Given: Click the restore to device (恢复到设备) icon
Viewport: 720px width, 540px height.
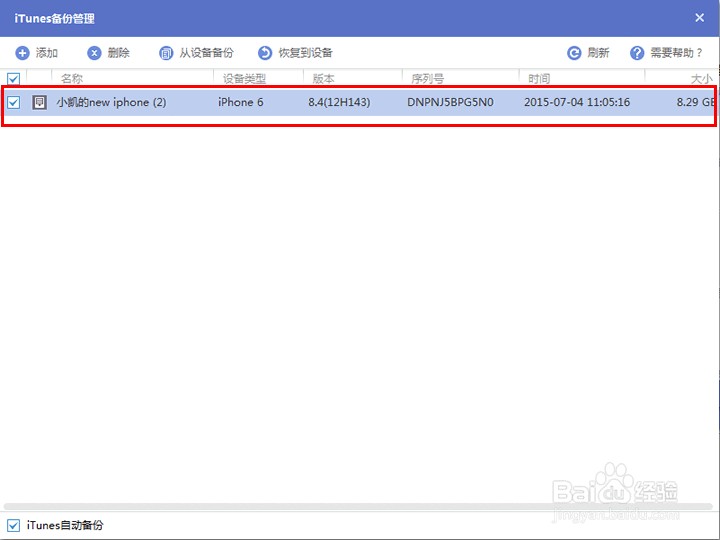Looking at the screenshot, I should click(265, 53).
